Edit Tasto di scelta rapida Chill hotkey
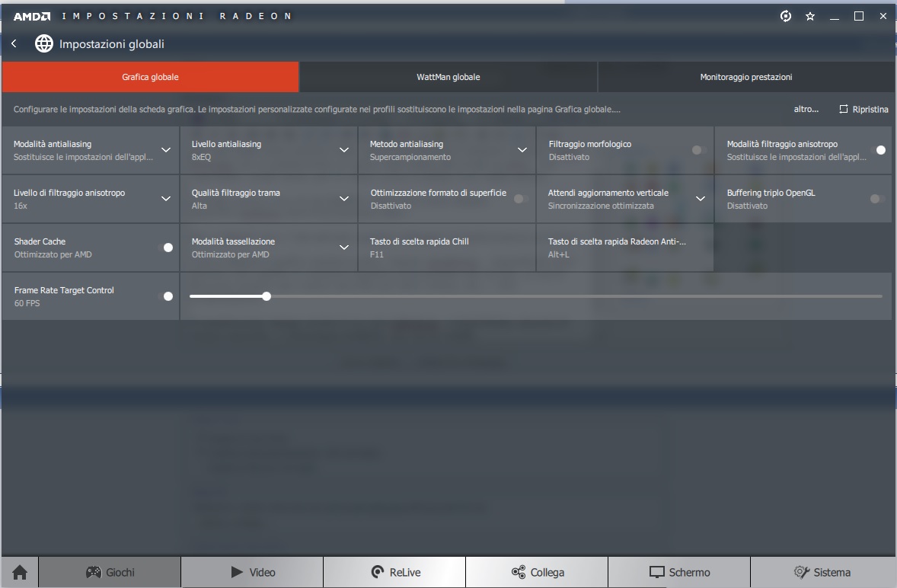This screenshot has width=897, height=588. coord(447,247)
